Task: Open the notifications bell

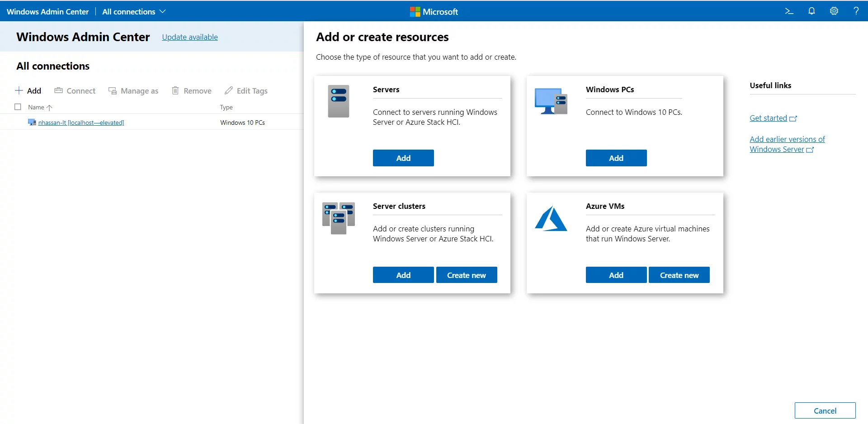Action: pyautogui.click(x=811, y=11)
